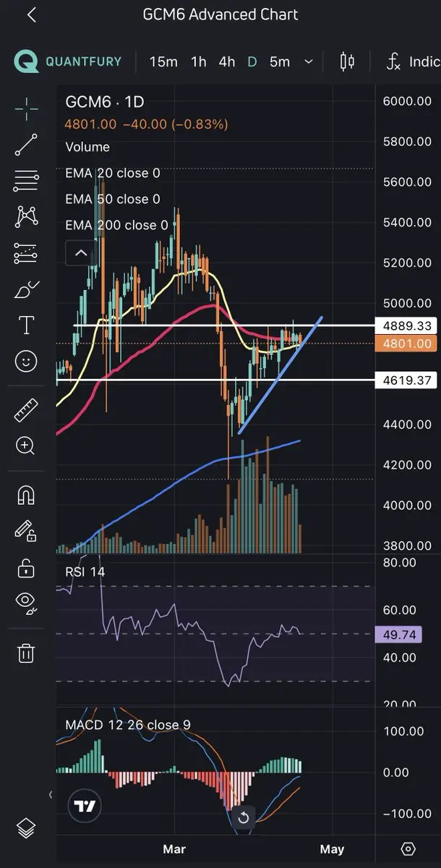
Task: Click the GCM6 · 1D symbol title
Action: [104, 101]
